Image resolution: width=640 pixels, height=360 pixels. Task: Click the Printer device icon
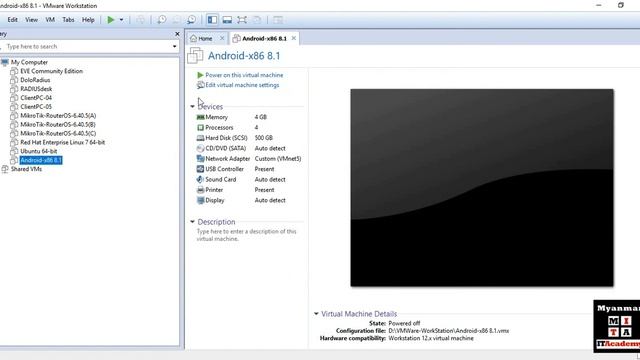(200, 190)
